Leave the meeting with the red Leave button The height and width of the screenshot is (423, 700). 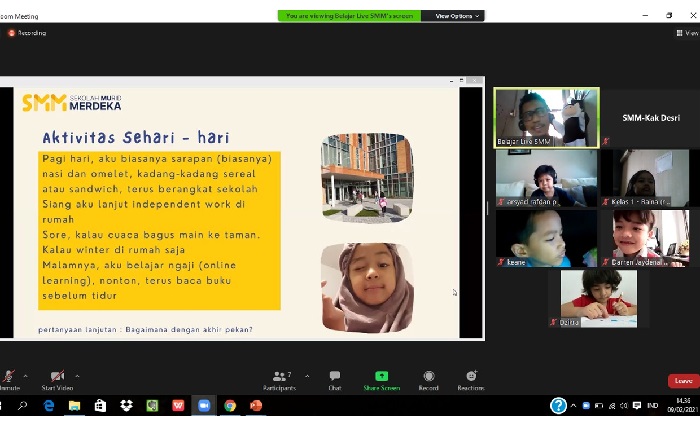click(x=683, y=381)
